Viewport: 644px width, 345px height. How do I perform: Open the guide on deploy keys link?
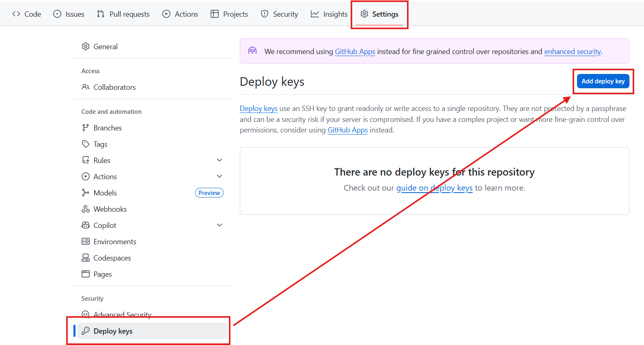pos(435,188)
